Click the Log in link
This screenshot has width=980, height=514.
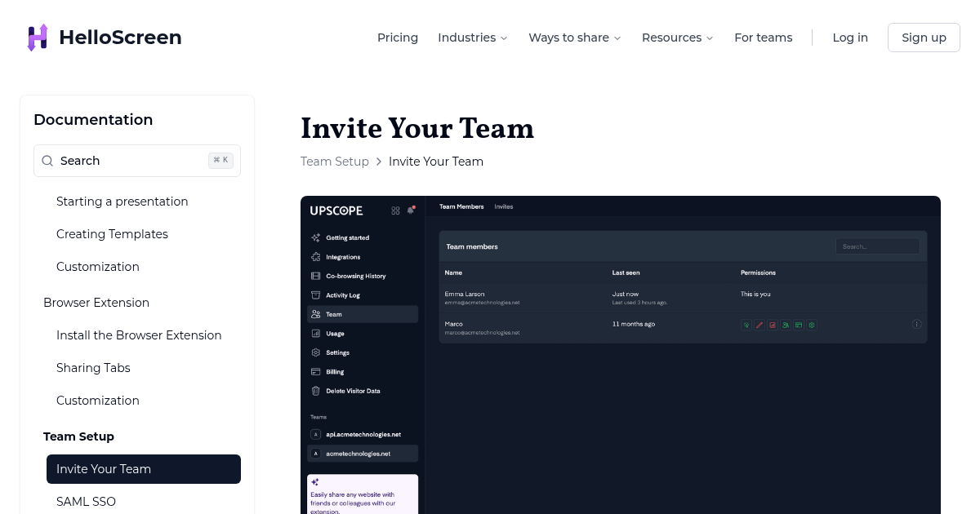pyautogui.click(x=850, y=38)
